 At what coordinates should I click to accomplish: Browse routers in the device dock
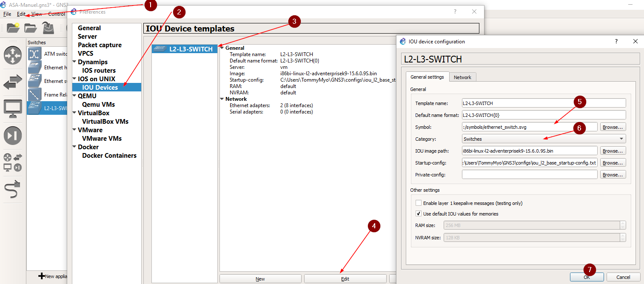[13, 56]
